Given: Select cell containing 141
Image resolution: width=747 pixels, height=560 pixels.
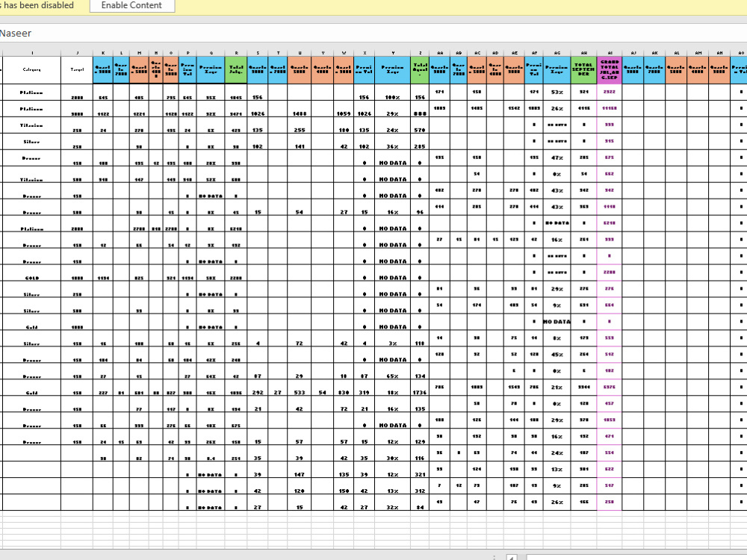Looking at the screenshot, I should [300, 142].
